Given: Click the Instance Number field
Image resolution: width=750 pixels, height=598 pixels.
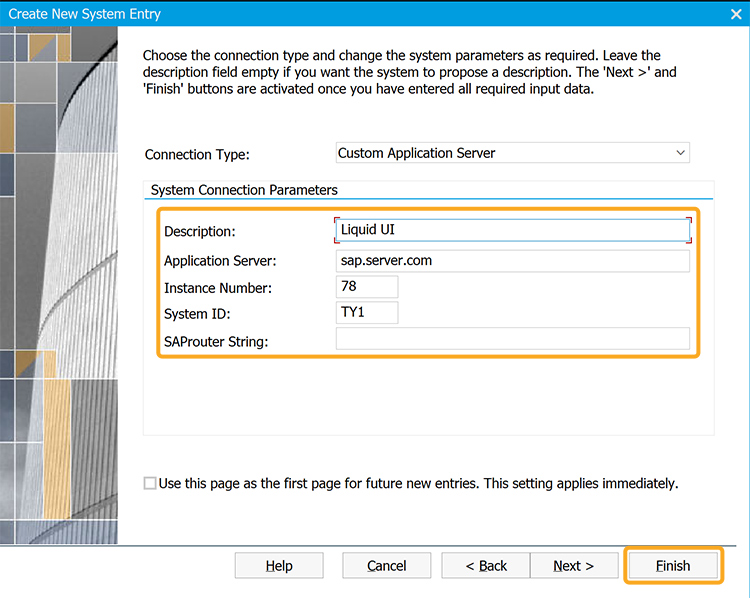Looking at the screenshot, I should (x=367, y=287).
